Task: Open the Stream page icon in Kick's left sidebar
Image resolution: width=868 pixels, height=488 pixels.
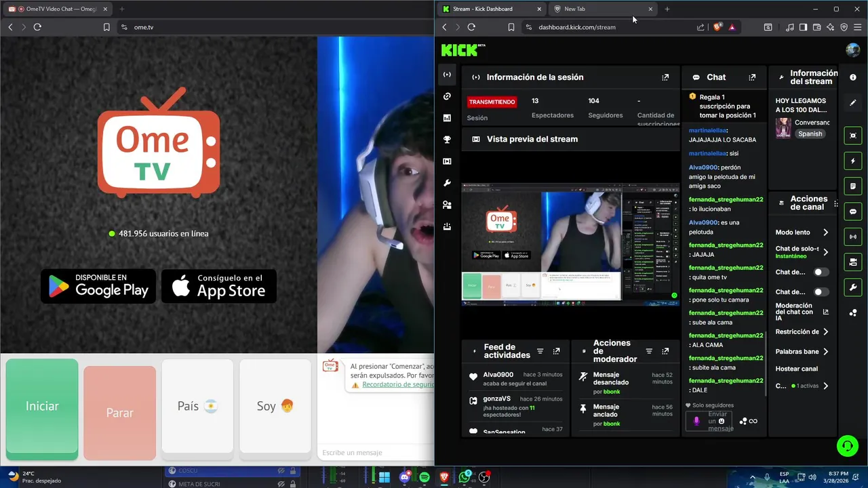Action: (x=447, y=75)
